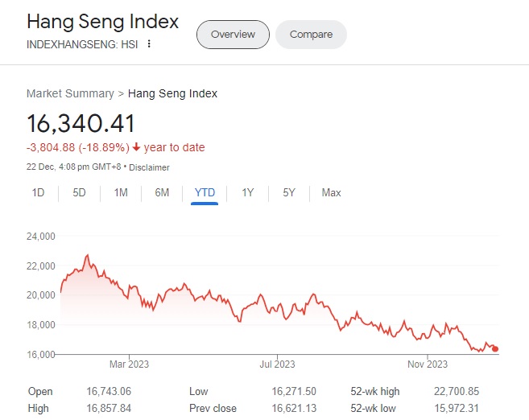Click the red down arrow icon
The height and width of the screenshot is (420, 529).
137,147
